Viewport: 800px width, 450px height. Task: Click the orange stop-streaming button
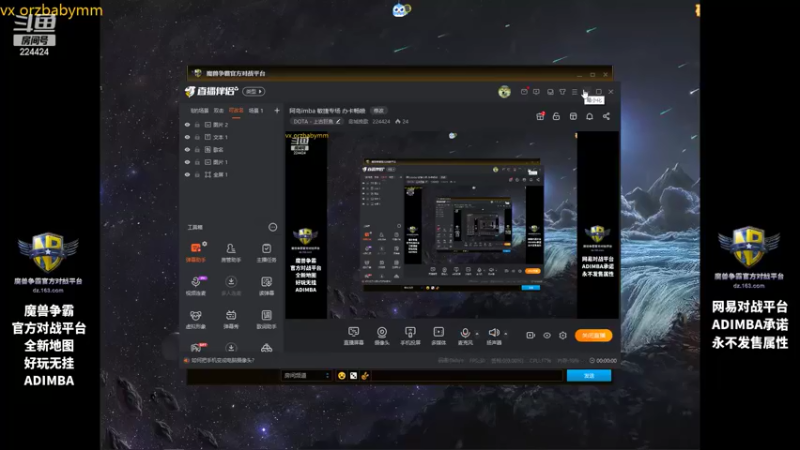593,335
